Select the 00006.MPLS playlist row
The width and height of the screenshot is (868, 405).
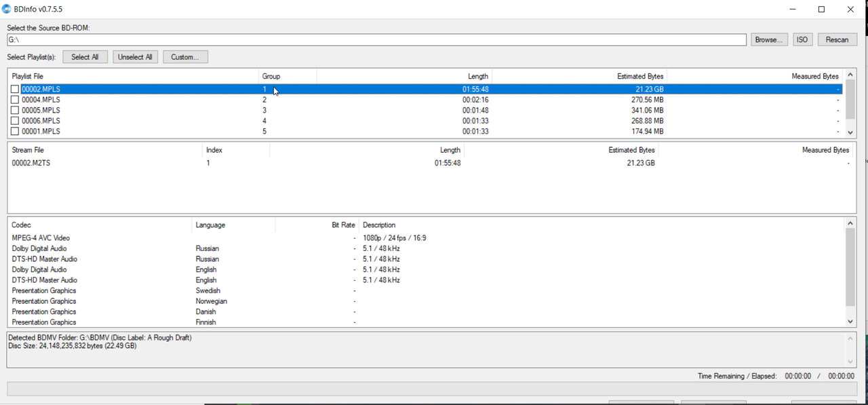425,121
